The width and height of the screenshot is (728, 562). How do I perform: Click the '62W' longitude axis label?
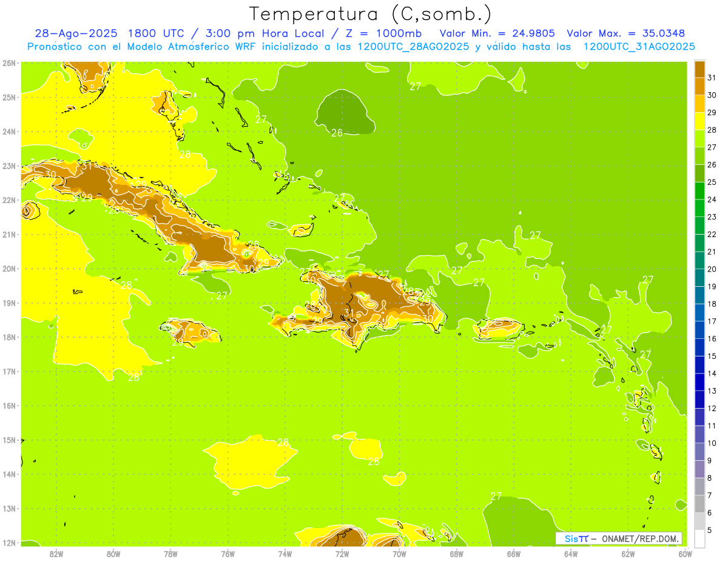pos(629,554)
